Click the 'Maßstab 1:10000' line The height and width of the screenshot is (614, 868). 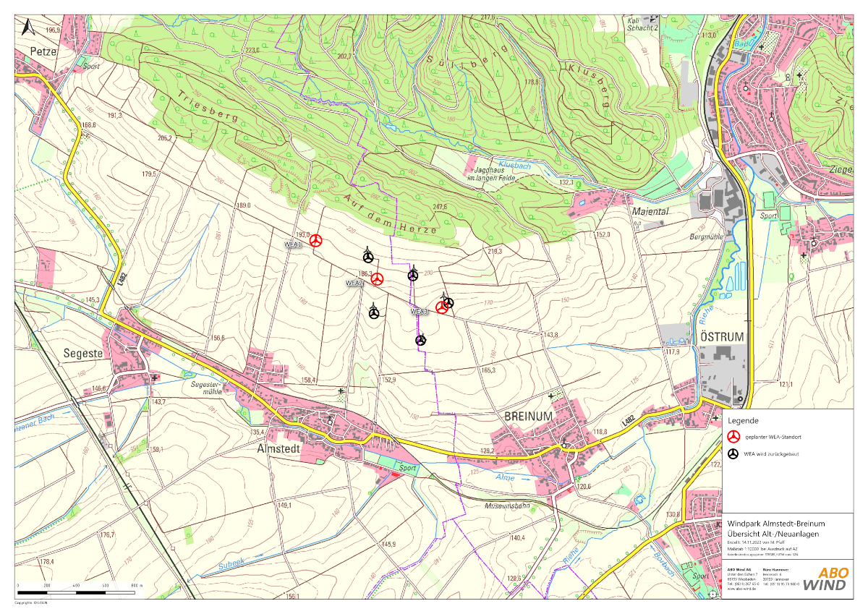[x=764, y=550]
